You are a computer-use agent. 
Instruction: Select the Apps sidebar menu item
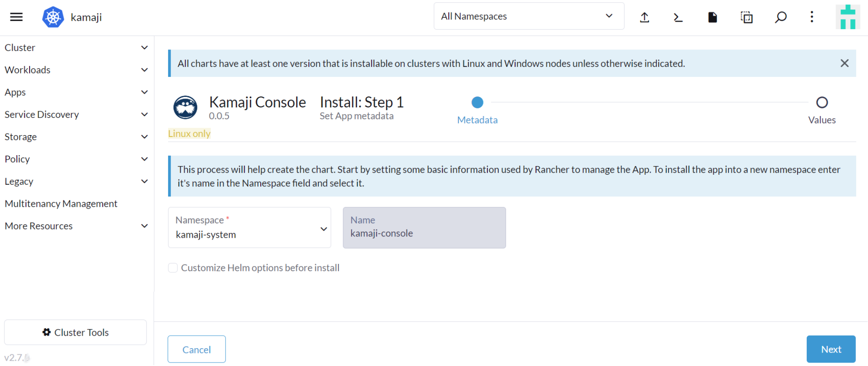(x=15, y=92)
